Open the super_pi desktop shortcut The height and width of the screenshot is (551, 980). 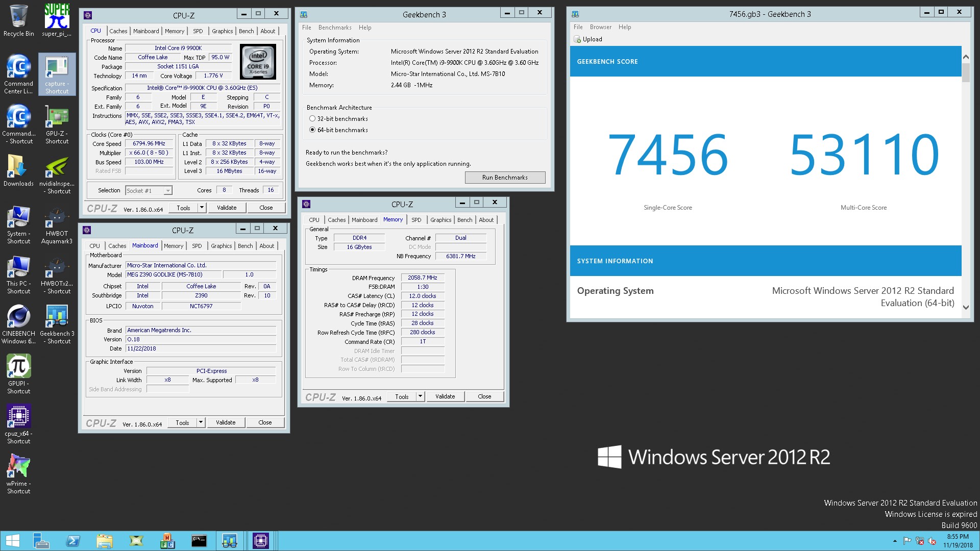pyautogui.click(x=57, y=21)
